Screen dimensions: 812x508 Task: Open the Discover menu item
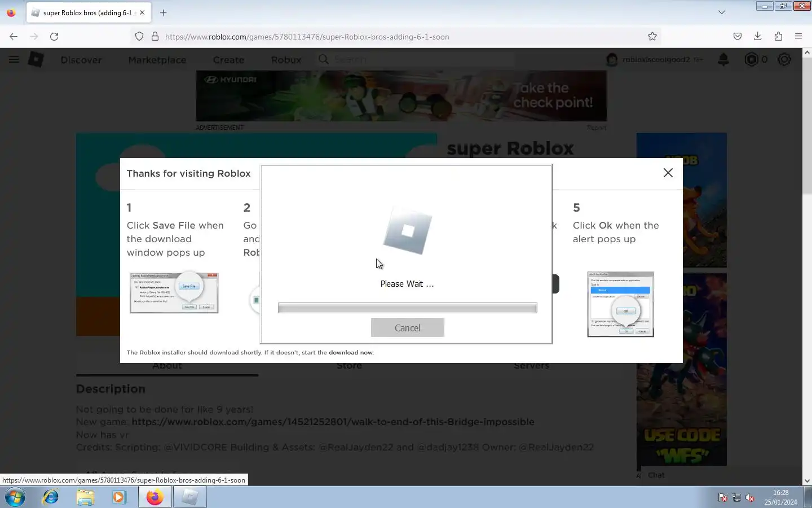tap(81, 60)
